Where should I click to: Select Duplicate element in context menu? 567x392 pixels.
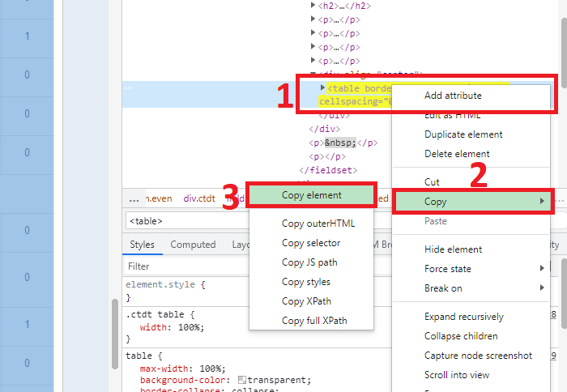pos(463,134)
